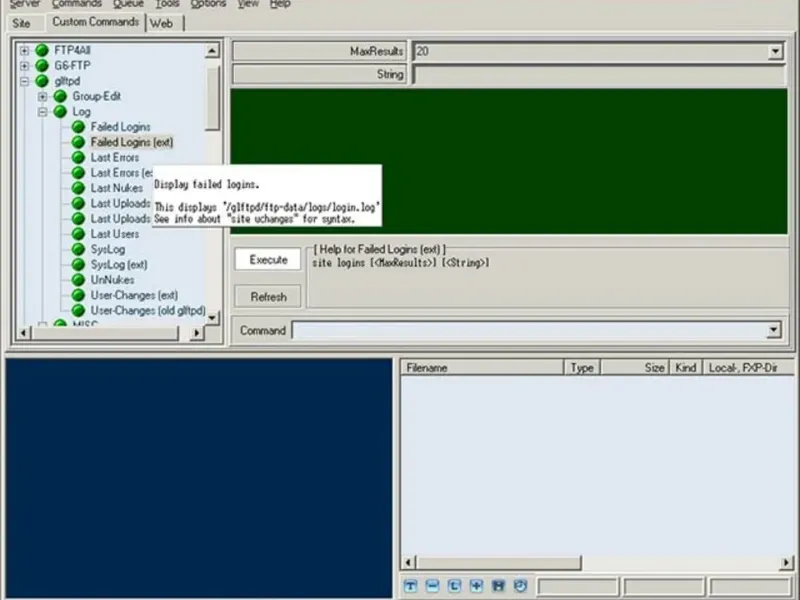Select the SysLog command without ext

click(x=108, y=249)
